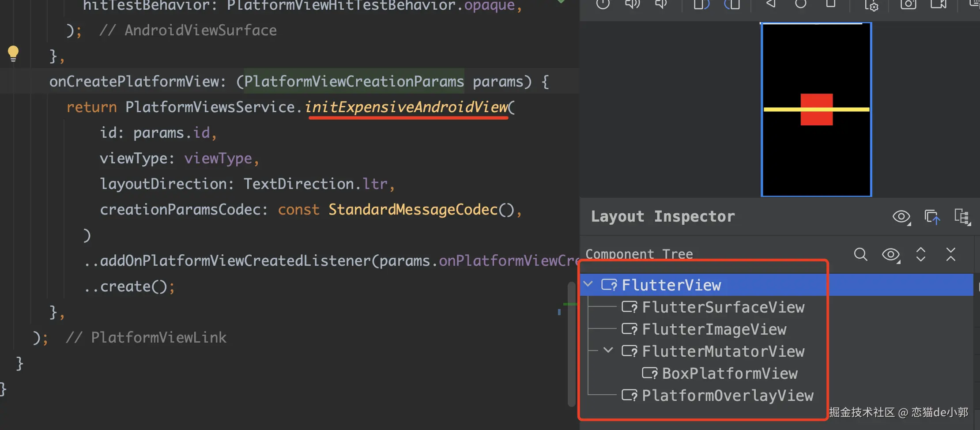Click the BoxPlatformView node type icon
Screen dimensions: 980x430
[650, 373]
